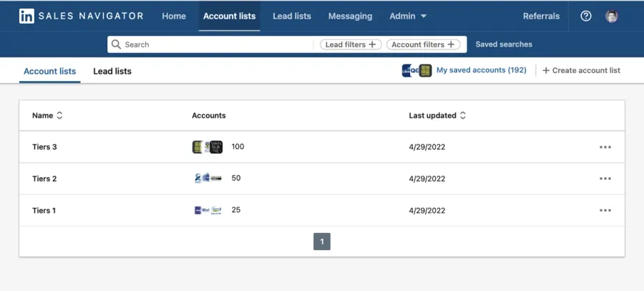
Task: Open Lead lists in top navigation bar
Action: pyautogui.click(x=292, y=16)
